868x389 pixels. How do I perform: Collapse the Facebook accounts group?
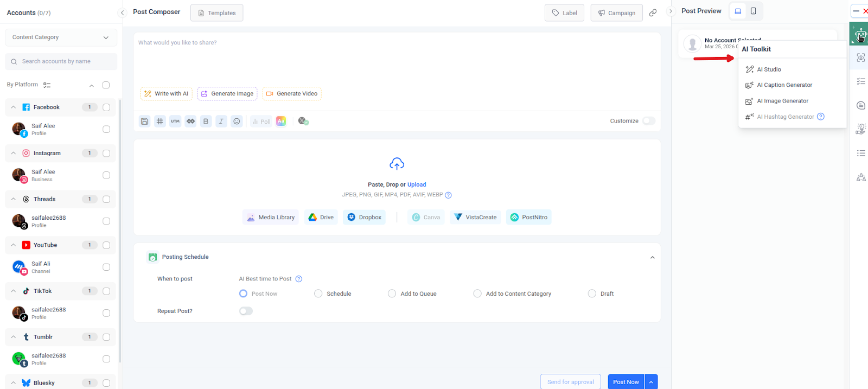click(14, 107)
